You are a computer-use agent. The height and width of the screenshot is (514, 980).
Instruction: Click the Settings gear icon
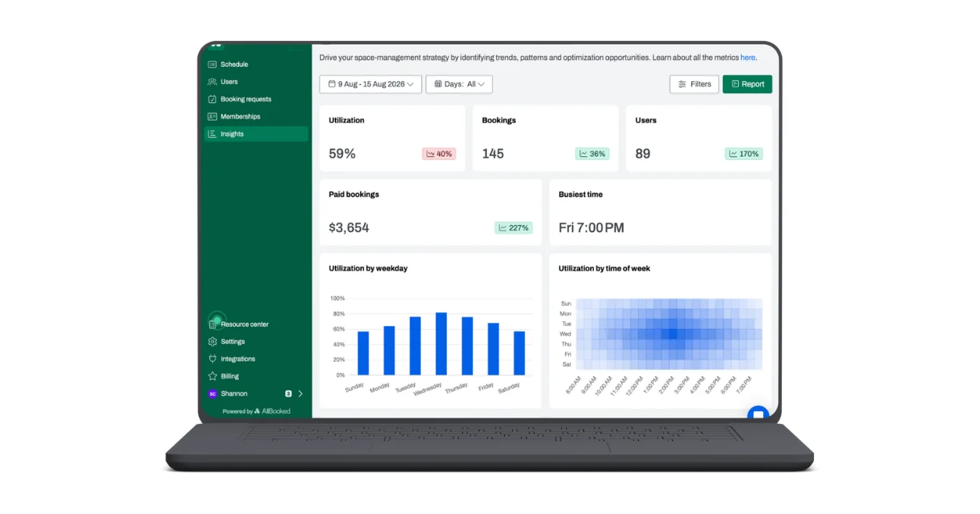pyautogui.click(x=212, y=342)
